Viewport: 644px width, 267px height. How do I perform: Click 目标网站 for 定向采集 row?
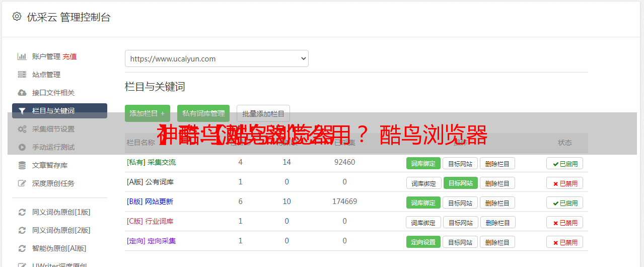pos(460,242)
